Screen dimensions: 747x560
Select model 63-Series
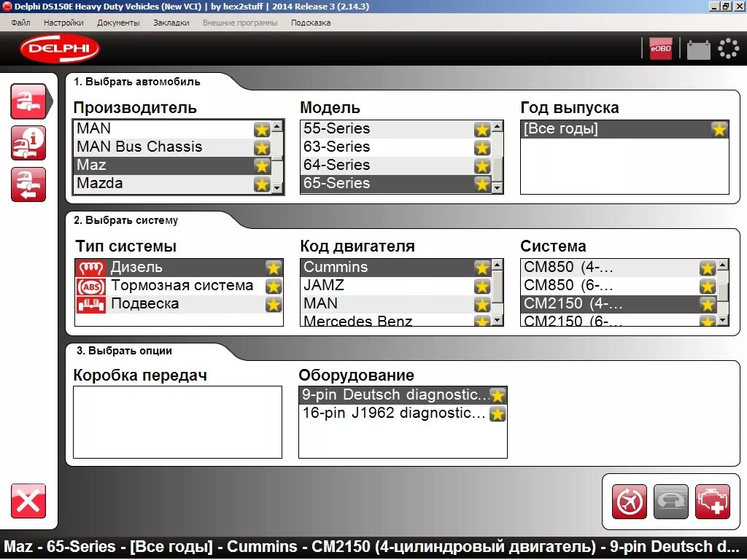[x=396, y=147]
